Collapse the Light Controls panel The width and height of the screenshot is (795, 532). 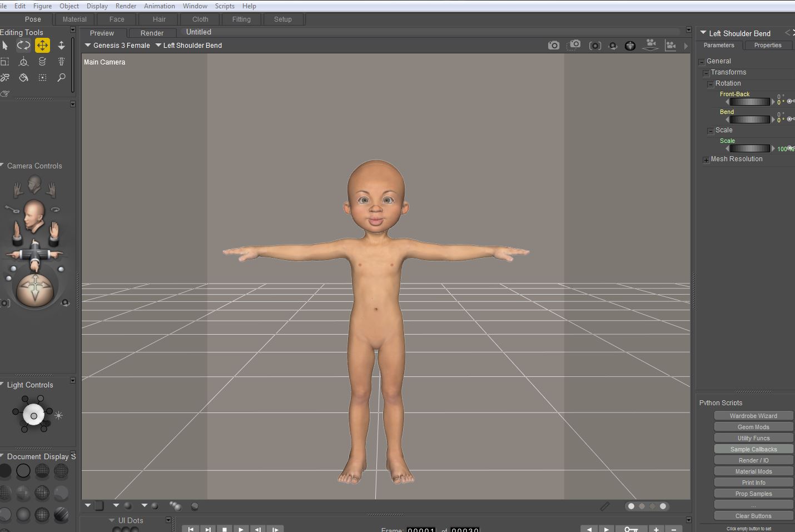pos(2,384)
